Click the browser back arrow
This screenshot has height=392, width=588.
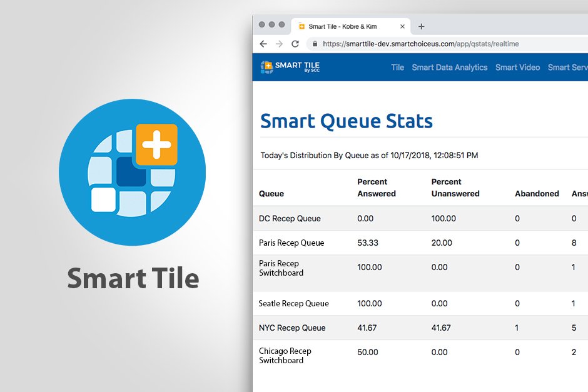click(263, 44)
